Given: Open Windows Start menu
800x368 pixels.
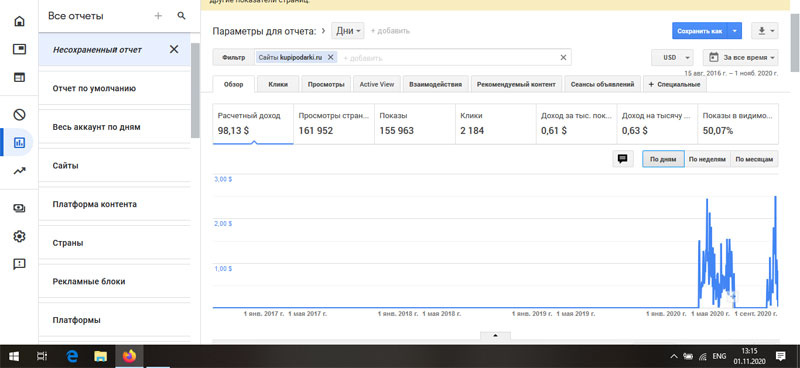Looking at the screenshot, I should coord(13,356).
